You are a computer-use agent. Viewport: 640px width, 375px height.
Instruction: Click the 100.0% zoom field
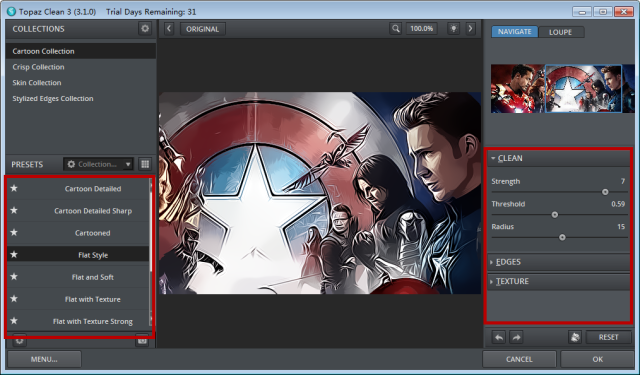pos(422,29)
